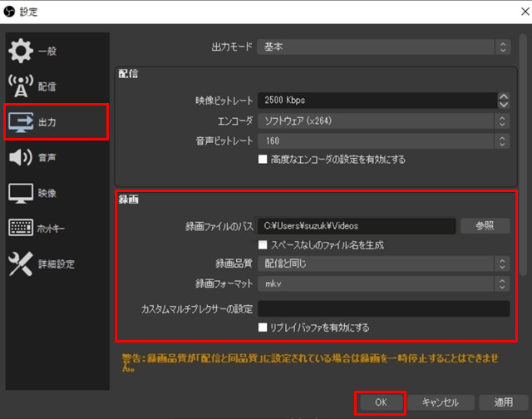Open the Output monitor icon

point(20,122)
